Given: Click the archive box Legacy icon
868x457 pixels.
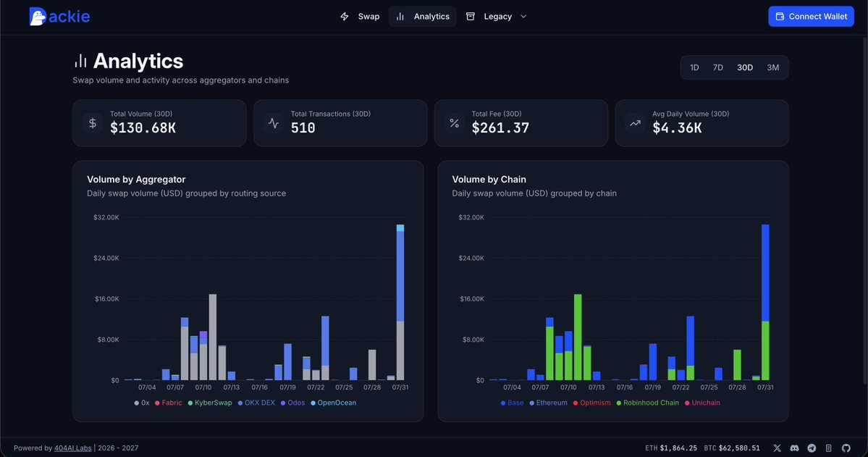Looking at the screenshot, I should pos(471,17).
